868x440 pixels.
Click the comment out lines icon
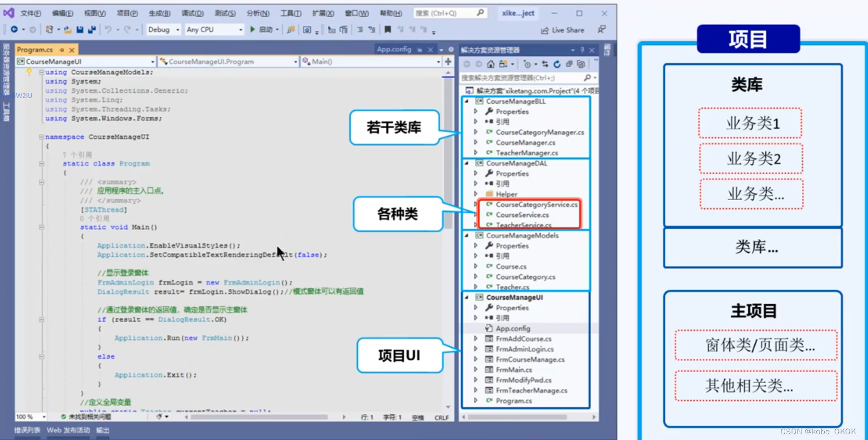pyautogui.click(x=360, y=30)
